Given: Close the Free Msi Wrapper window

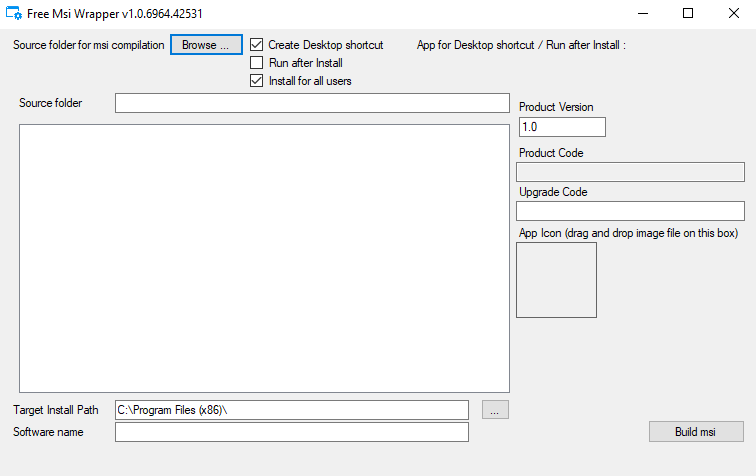Looking at the screenshot, I should [733, 14].
